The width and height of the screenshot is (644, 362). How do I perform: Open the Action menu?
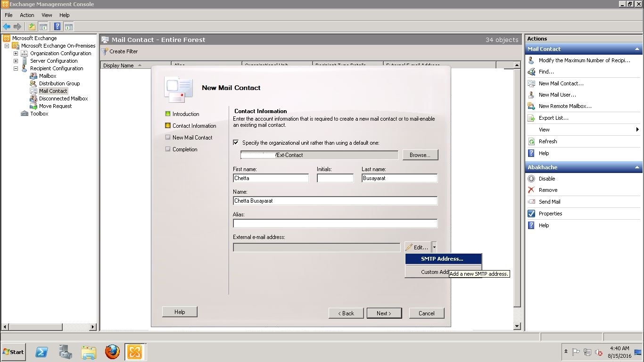27,15
